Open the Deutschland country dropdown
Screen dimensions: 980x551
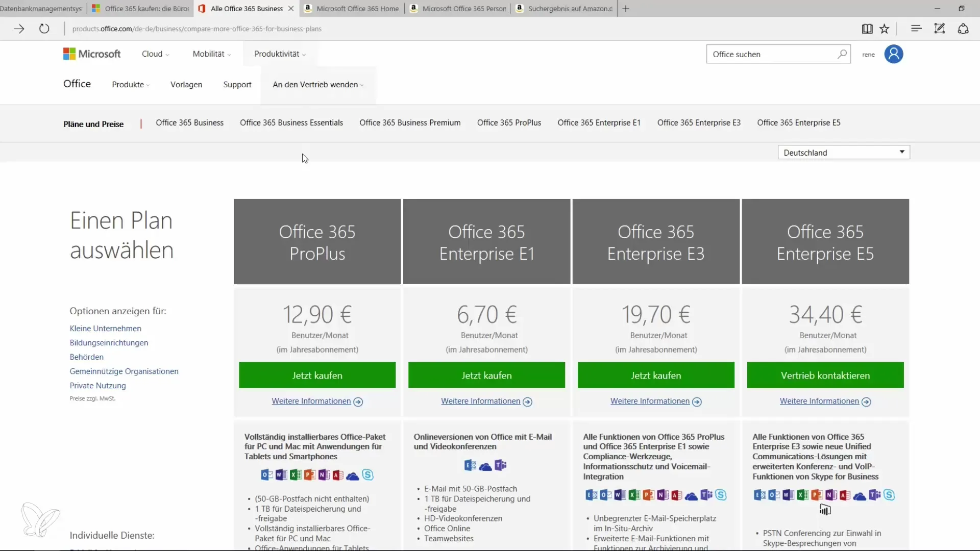tap(844, 152)
